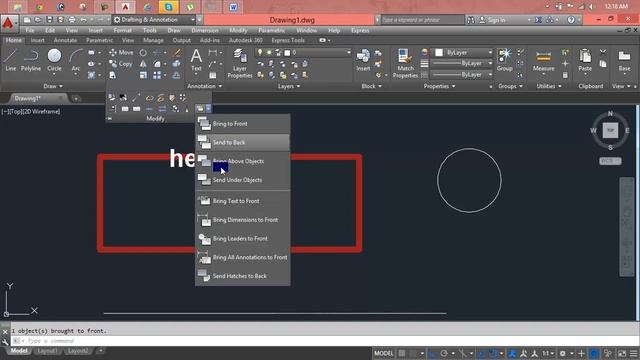Viewport: 640px width, 360px height.
Task: Choose Send Under Objects
Action: tap(243, 180)
